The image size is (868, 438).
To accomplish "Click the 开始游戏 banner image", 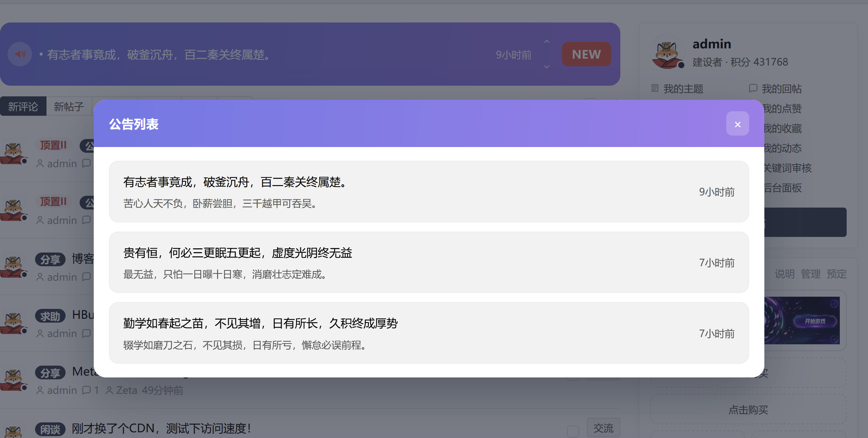I will tap(802, 320).
